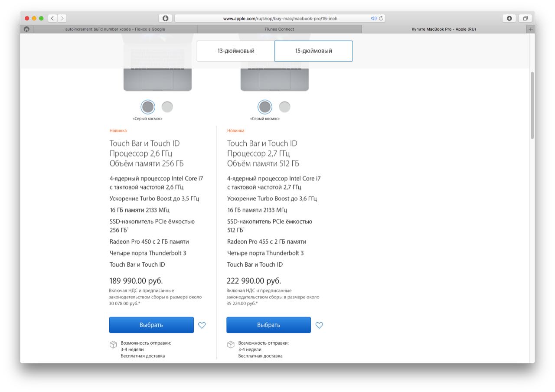Switch to the 13-дюймовый size option
The image size is (555, 392).
(236, 51)
